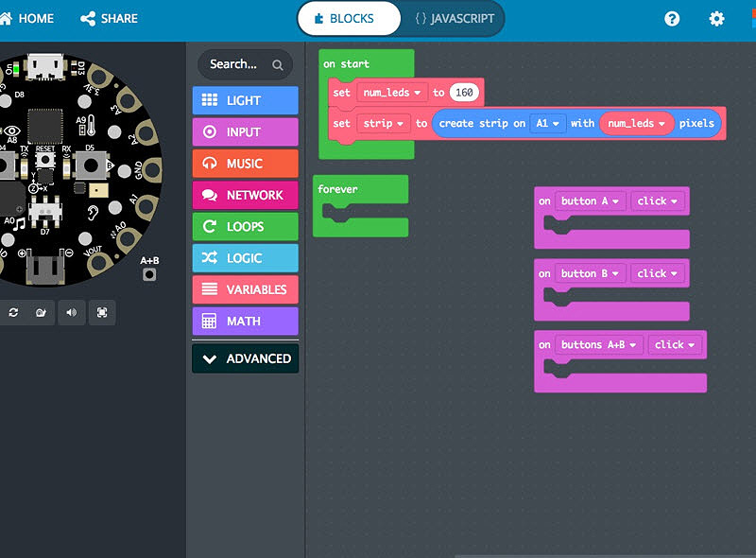Switch to the JAVASCRIPT tab
756x558 pixels.
pyautogui.click(x=454, y=18)
